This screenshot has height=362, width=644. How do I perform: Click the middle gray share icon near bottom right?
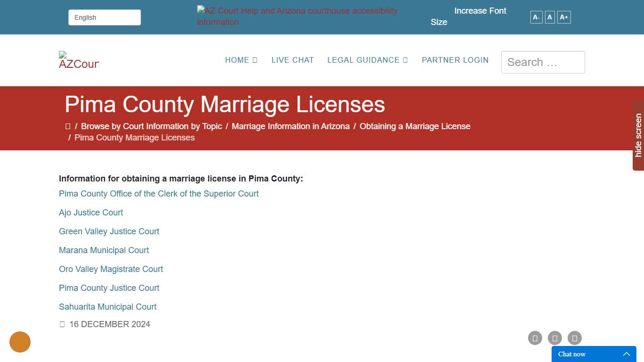click(x=554, y=338)
